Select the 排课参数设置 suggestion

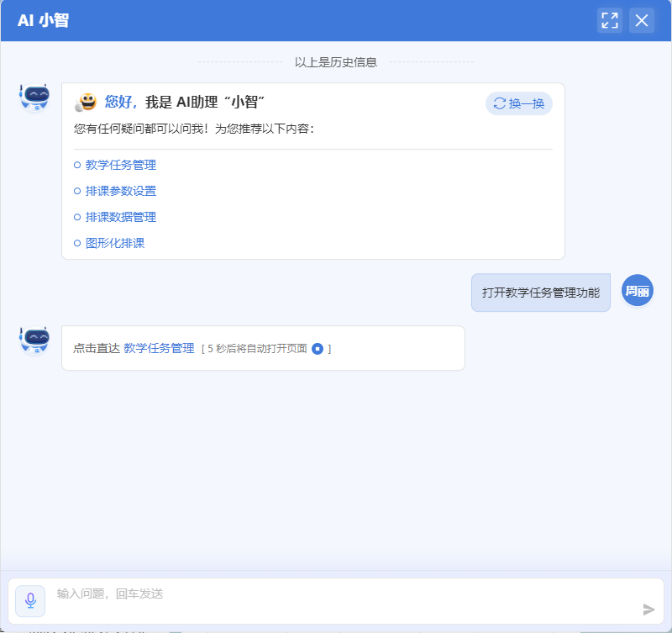(x=120, y=191)
